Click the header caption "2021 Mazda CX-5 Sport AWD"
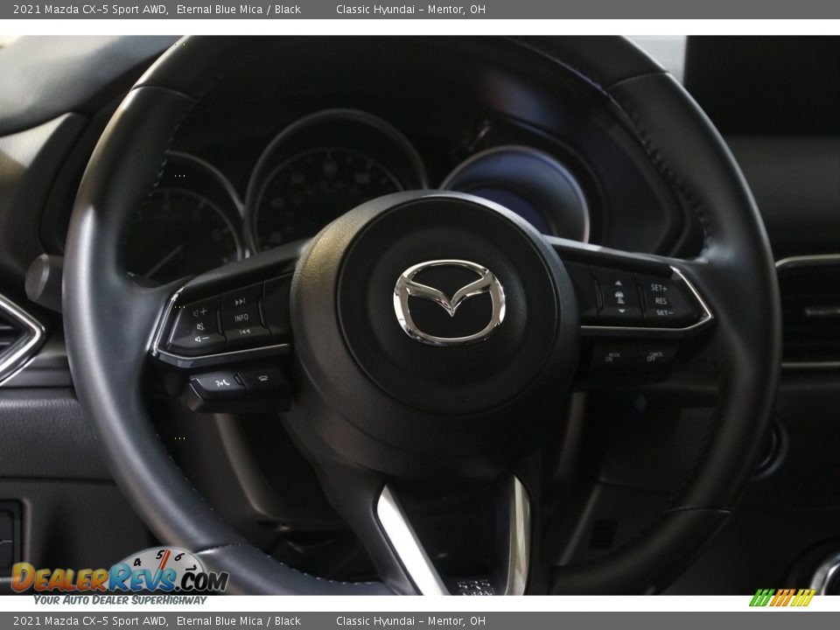The width and height of the screenshot is (840, 630). (x=90, y=9)
